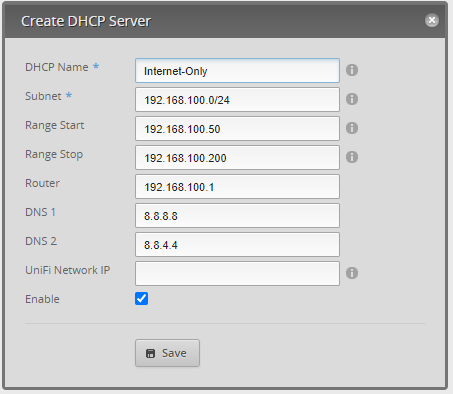Show the info tooltip for Range Stop
453x394 pixels.
pyautogui.click(x=352, y=157)
